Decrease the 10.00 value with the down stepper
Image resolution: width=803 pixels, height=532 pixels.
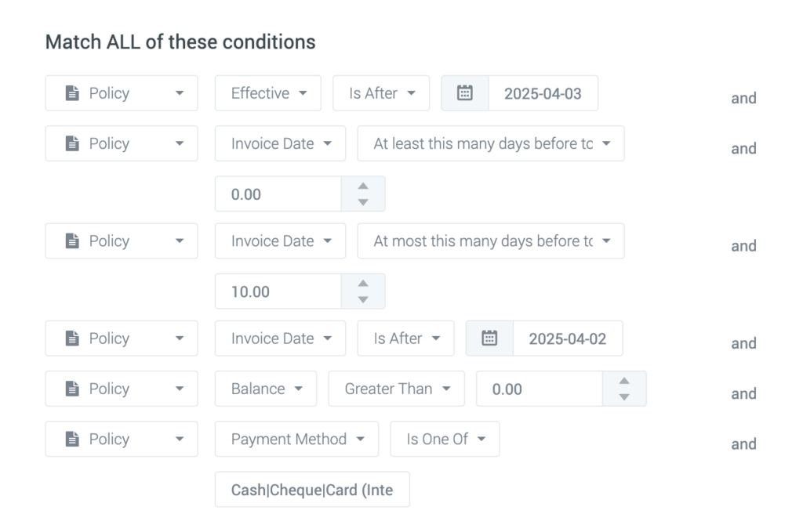pos(363,297)
